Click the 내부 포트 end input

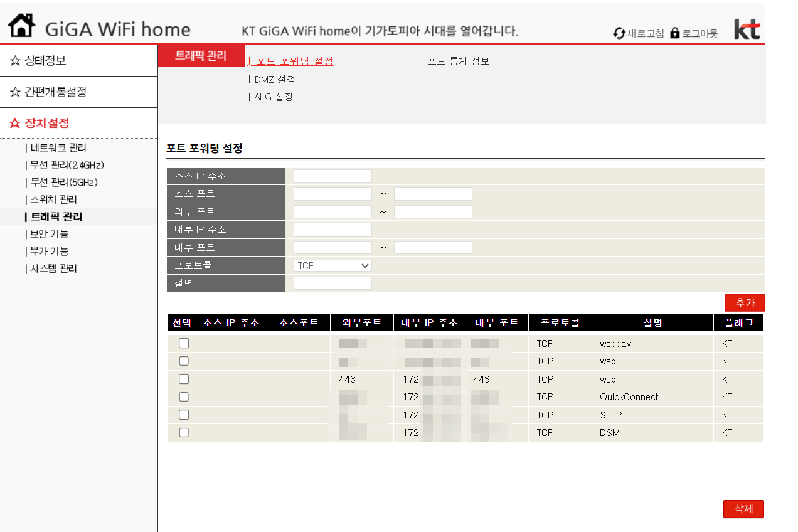pyautogui.click(x=433, y=247)
